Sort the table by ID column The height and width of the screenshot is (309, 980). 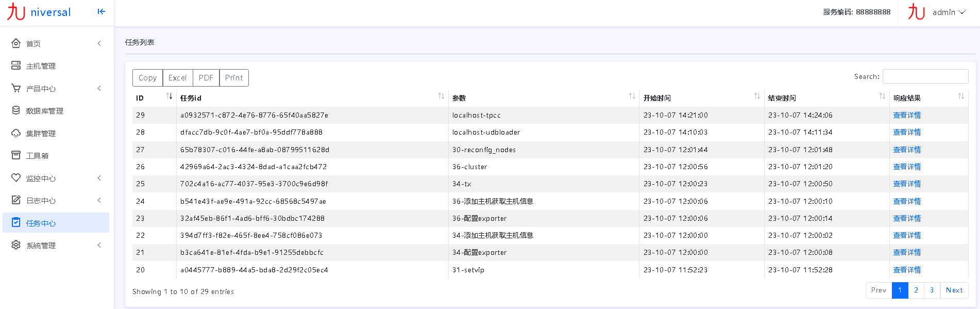tap(169, 96)
